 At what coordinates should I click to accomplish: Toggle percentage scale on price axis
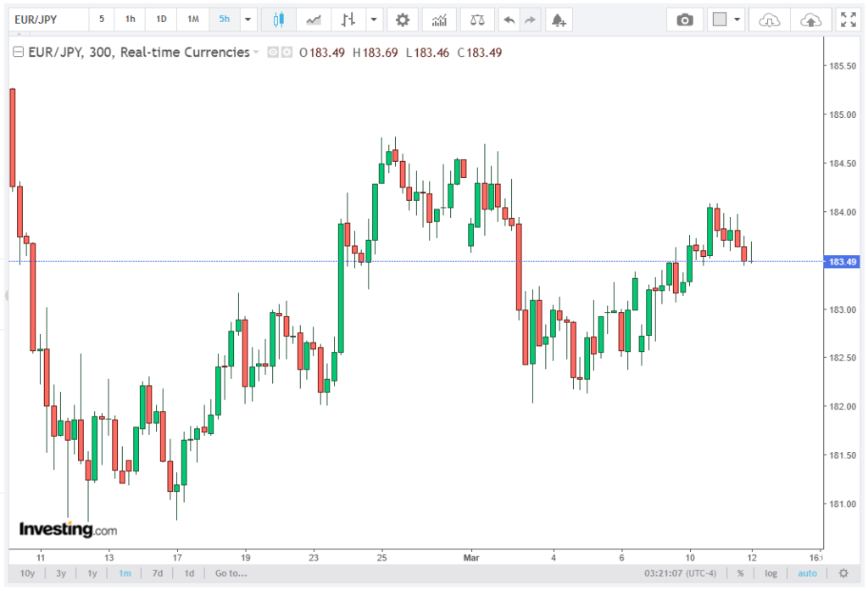pyautogui.click(x=740, y=573)
